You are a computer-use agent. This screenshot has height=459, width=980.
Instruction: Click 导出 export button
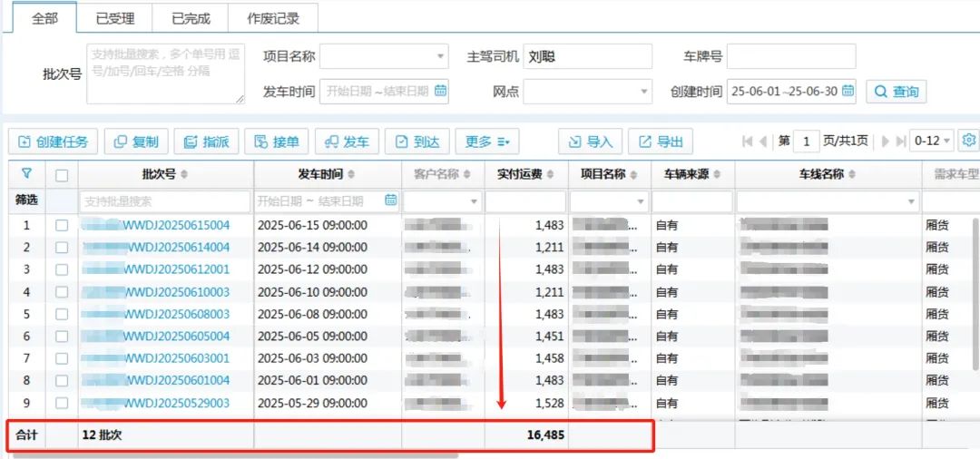(660, 142)
